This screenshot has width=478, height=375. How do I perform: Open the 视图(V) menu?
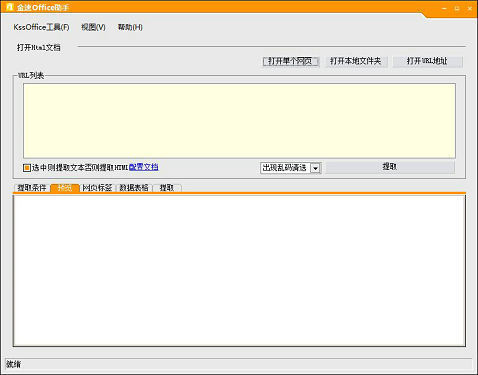(93, 27)
